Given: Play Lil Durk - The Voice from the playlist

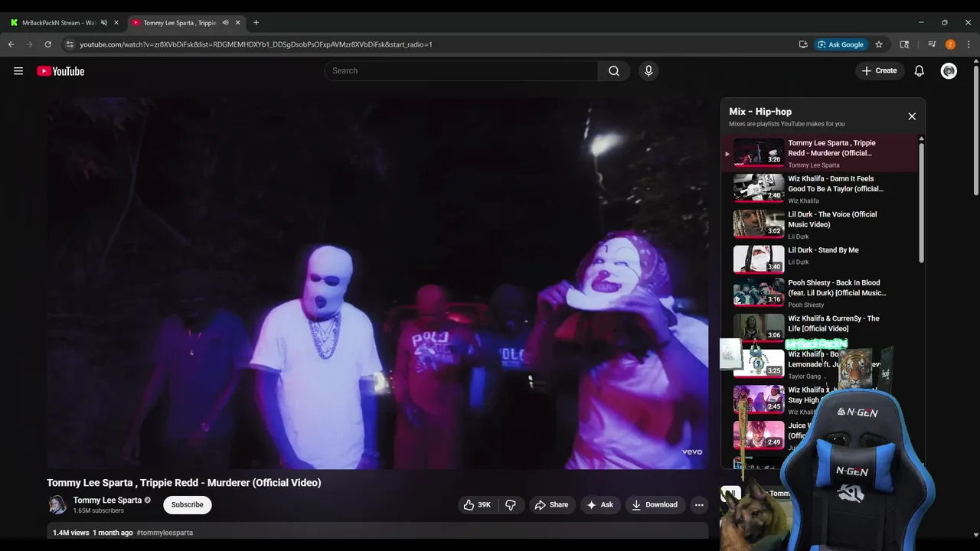Looking at the screenshot, I should pyautogui.click(x=819, y=224).
